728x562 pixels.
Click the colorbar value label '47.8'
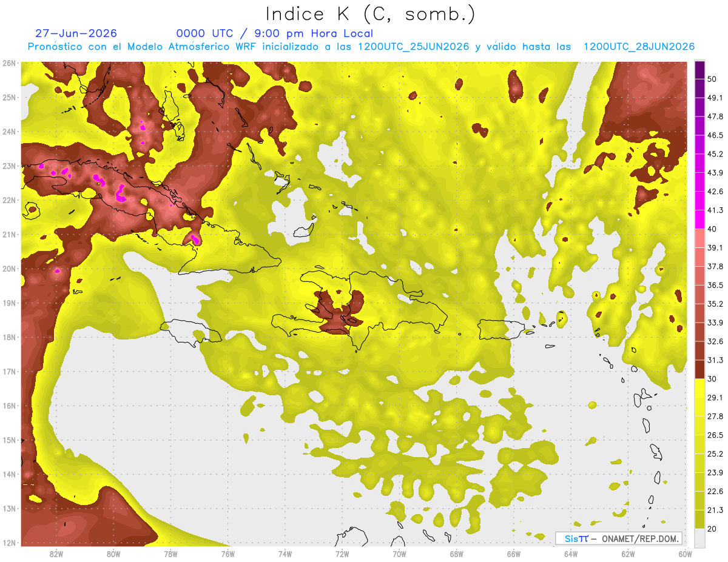[x=715, y=116]
